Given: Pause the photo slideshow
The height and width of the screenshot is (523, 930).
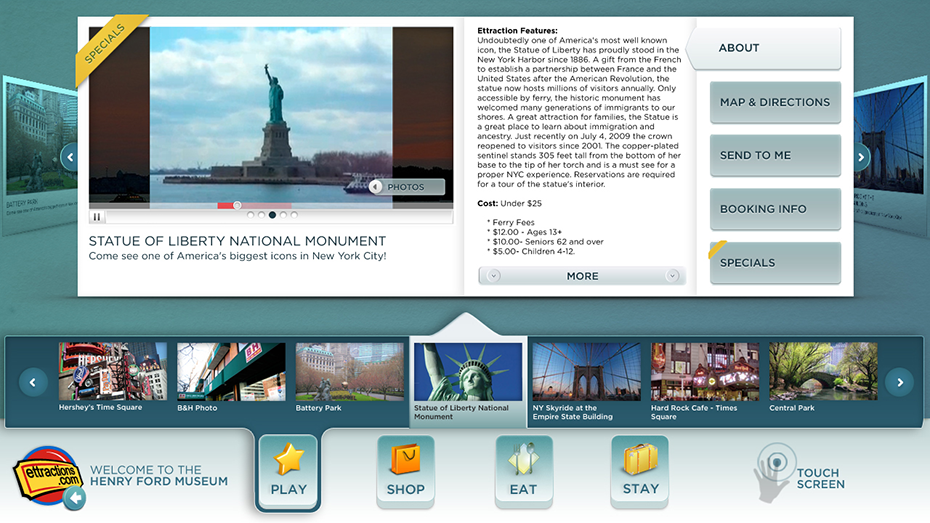Looking at the screenshot, I should [x=97, y=216].
